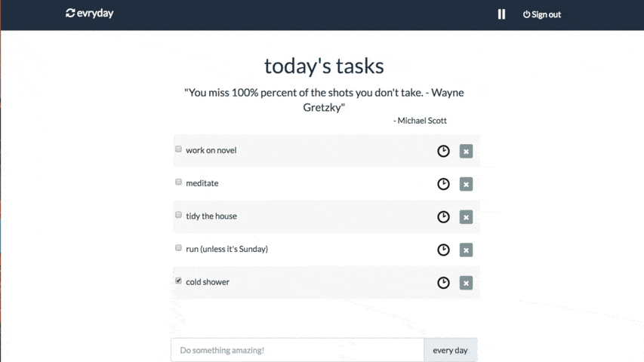Click the 'today's tasks' heading
Screen dimensions: 644x362
coord(324,66)
